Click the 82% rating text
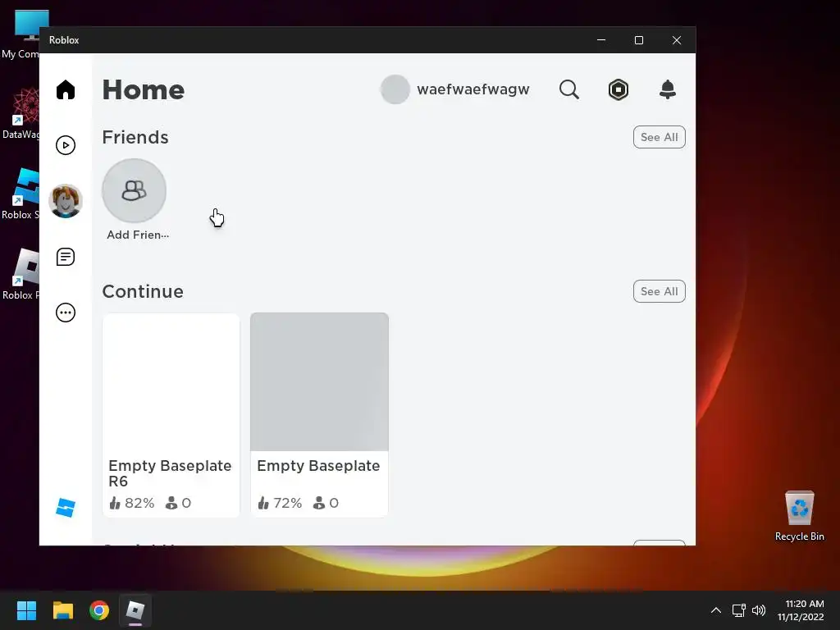 click(139, 503)
